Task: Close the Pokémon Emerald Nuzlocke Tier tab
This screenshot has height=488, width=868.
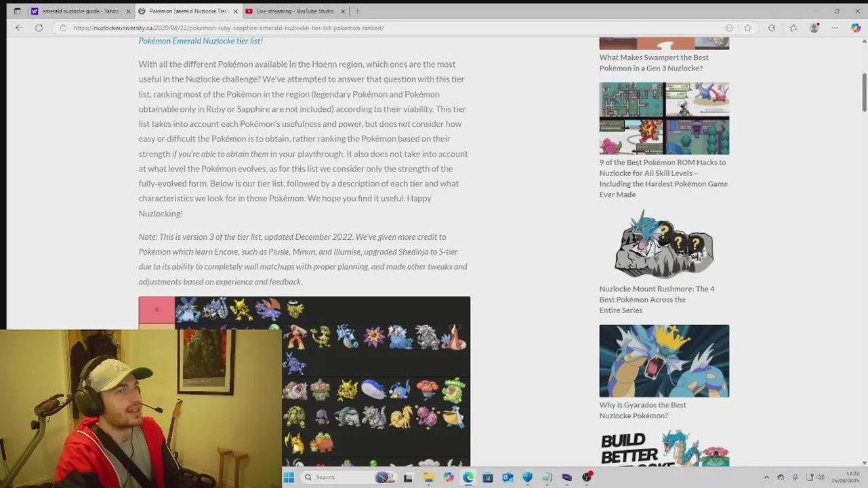Action: click(x=236, y=11)
